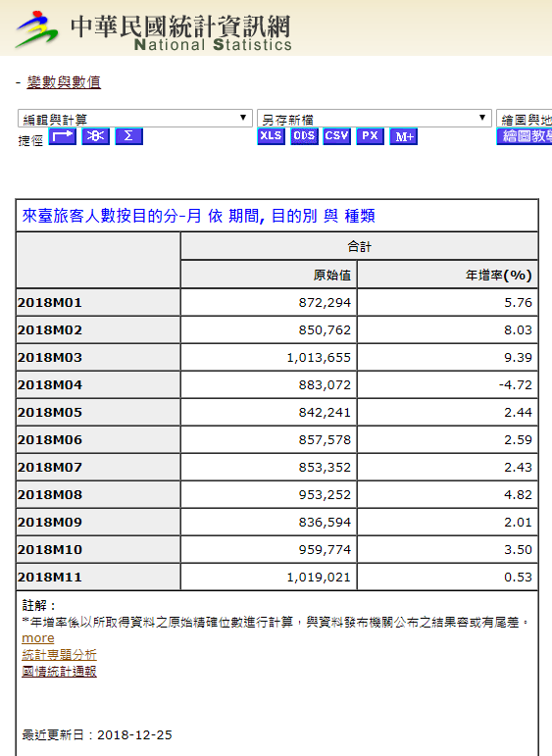Save as PX file format
This screenshot has width=552, height=756.
point(370,136)
